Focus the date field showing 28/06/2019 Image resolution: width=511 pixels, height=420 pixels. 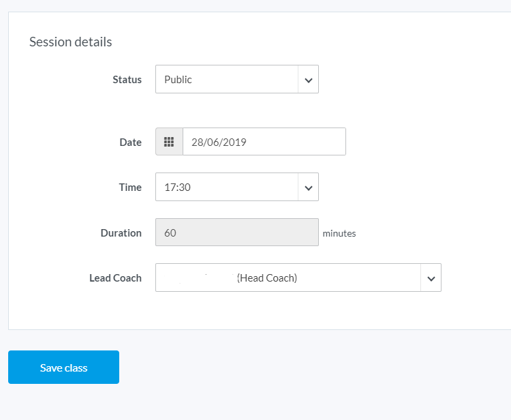click(x=219, y=142)
